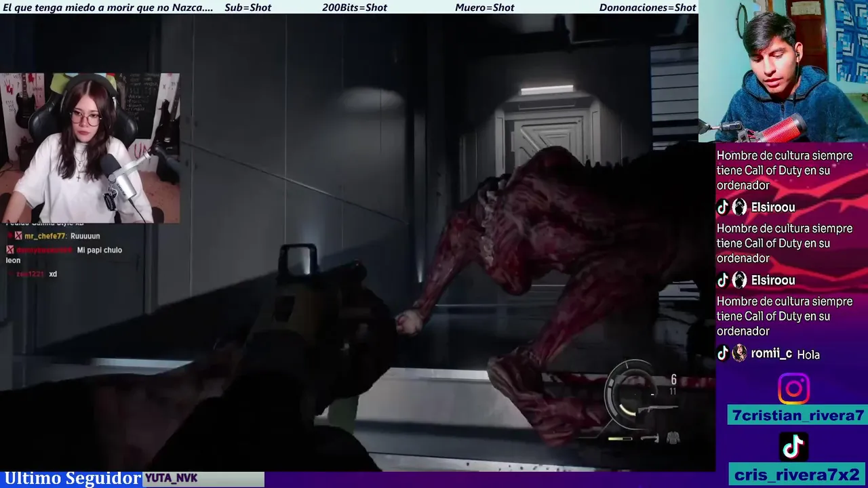Click the shotgun weapon icon in the HUD
868x488 pixels.
(x=659, y=409)
